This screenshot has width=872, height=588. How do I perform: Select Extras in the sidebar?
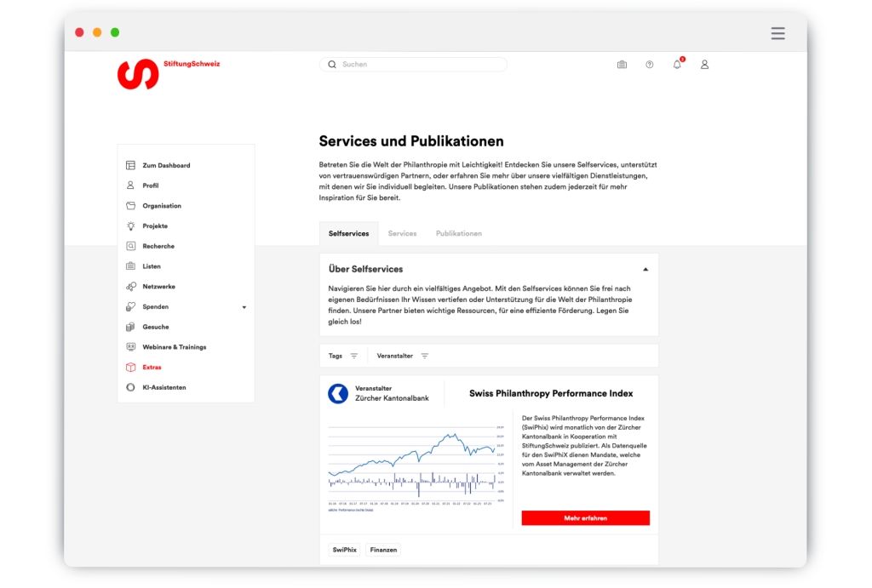pyautogui.click(x=152, y=368)
